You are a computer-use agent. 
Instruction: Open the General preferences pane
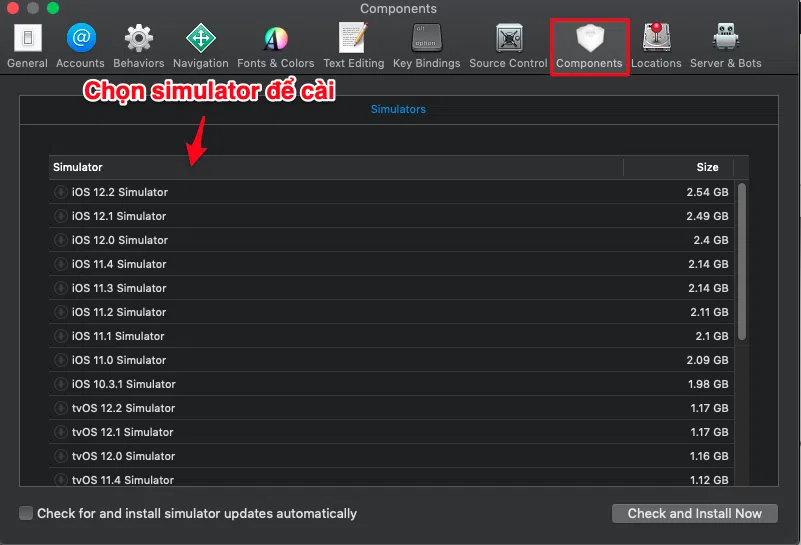(28, 45)
